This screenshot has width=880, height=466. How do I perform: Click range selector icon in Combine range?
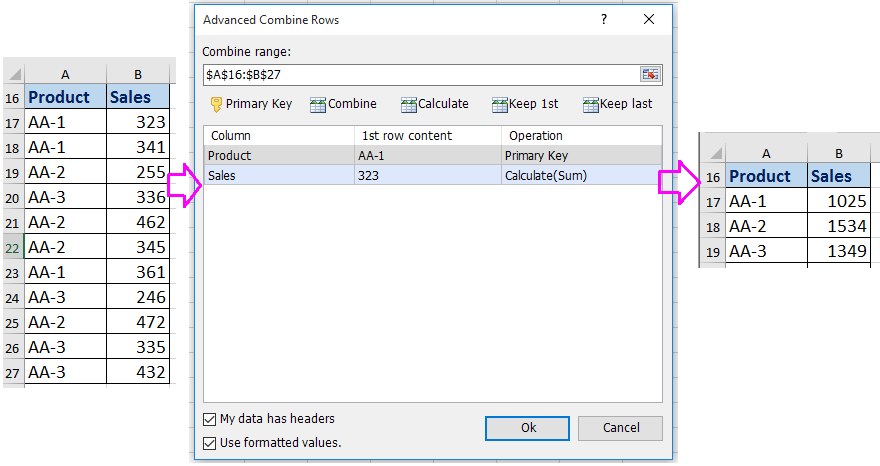[651, 75]
